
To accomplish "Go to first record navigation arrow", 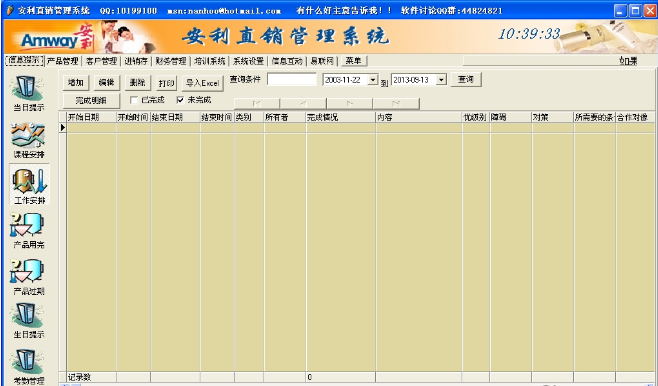I will (257, 104).
